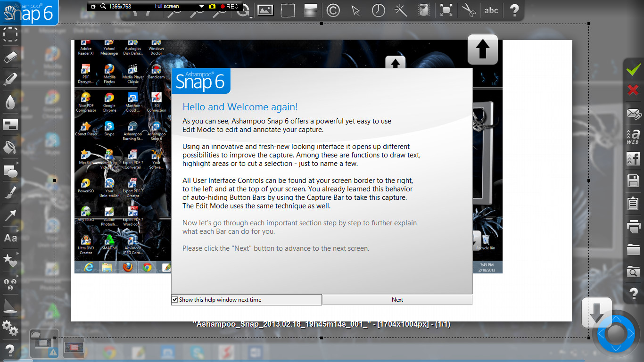
Task: Select the Aa text tool
Action: click(x=10, y=238)
